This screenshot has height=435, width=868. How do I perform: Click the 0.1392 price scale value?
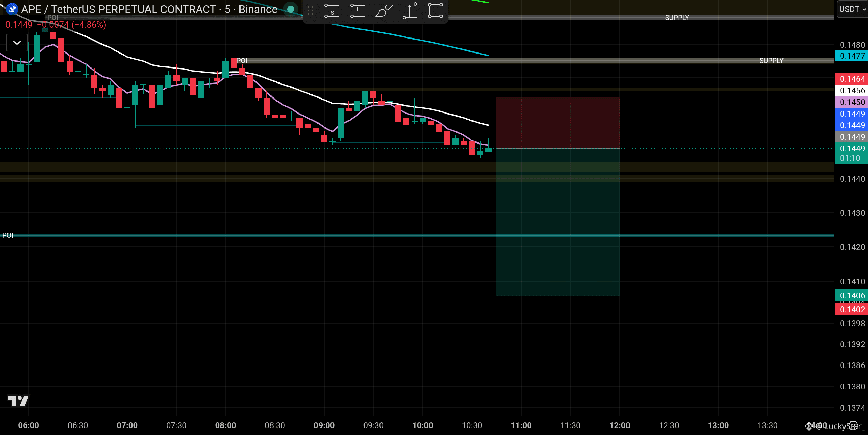click(x=852, y=344)
